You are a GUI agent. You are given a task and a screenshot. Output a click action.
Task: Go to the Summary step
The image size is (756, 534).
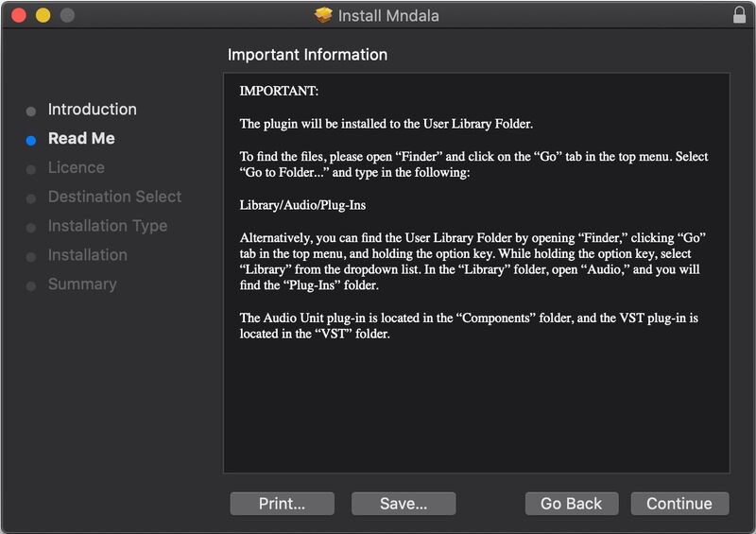click(x=82, y=285)
